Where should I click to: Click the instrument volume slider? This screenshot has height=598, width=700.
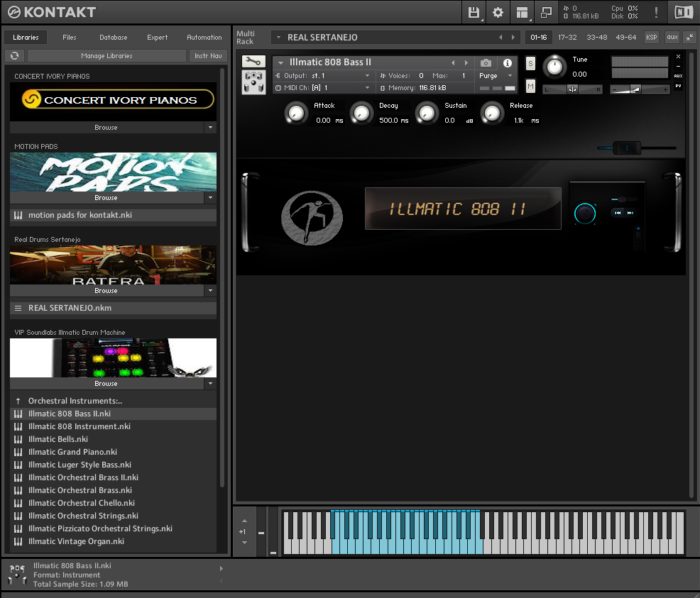(639, 89)
